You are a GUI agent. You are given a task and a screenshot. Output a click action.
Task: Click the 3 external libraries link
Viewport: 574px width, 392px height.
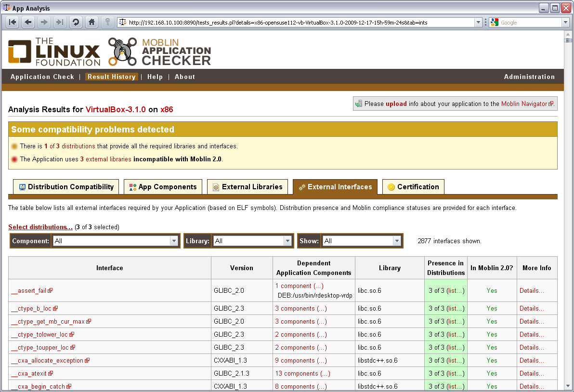105,159
